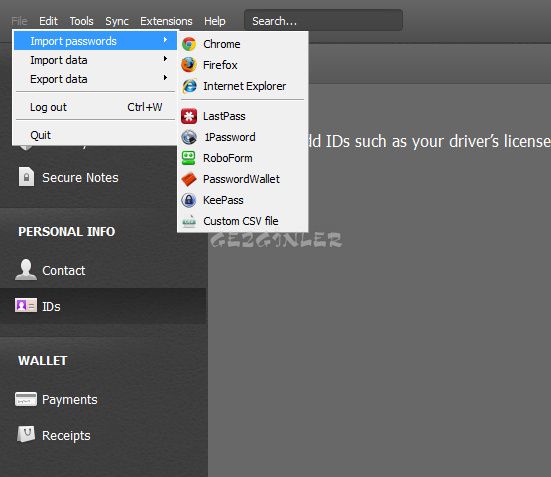Select Import passwords from the File menu
Image resolution: width=551 pixels, height=477 pixels.
coord(95,41)
